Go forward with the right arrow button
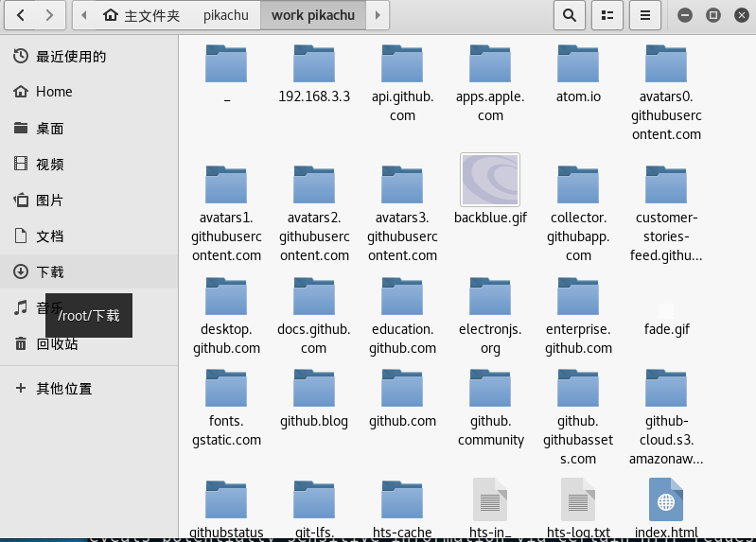The width and height of the screenshot is (756, 542). click(49, 15)
